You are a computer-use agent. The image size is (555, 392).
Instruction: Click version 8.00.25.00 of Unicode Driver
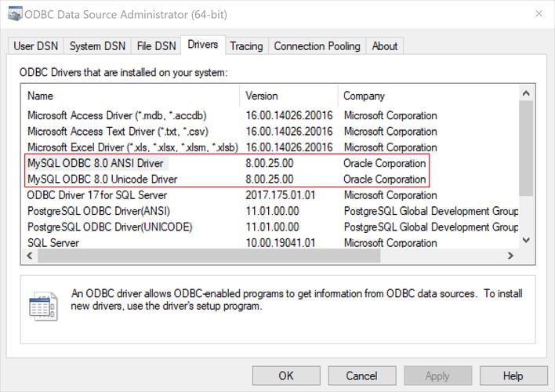coord(270,180)
